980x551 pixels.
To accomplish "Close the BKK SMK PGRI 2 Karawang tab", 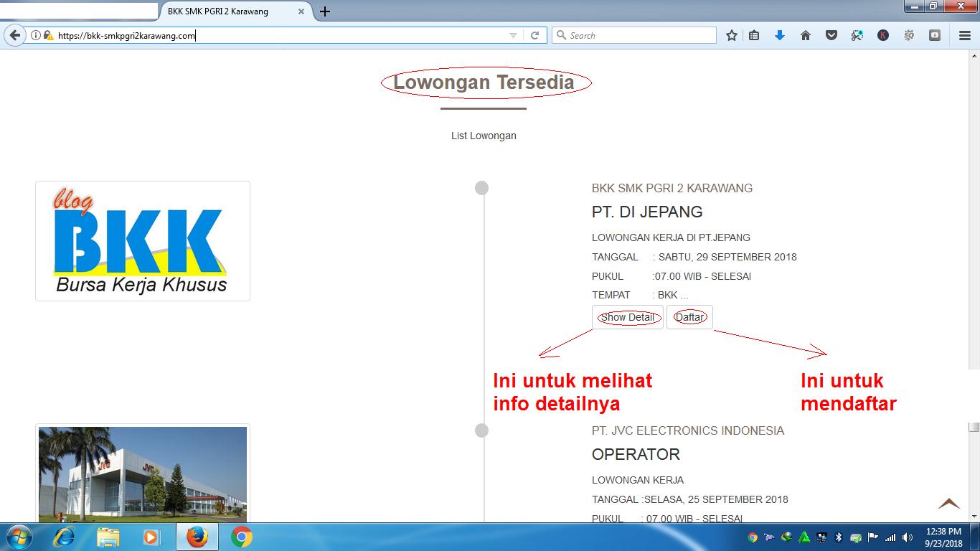I will pos(301,11).
